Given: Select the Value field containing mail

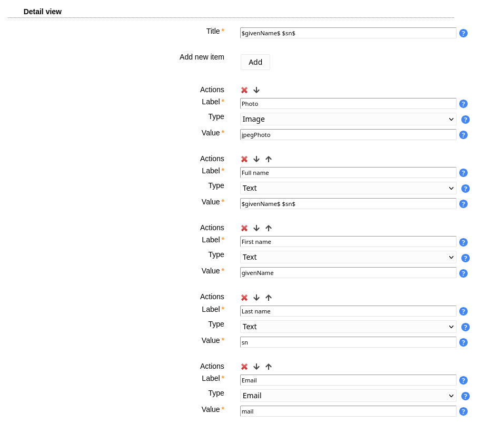Looking at the screenshot, I should (x=348, y=411).
